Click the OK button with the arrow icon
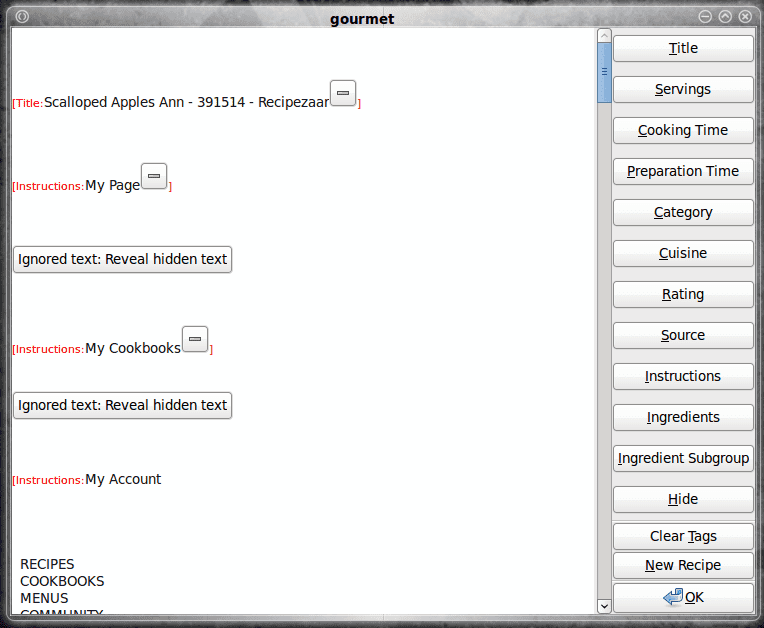The width and height of the screenshot is (764, 628). coord(683,597)
